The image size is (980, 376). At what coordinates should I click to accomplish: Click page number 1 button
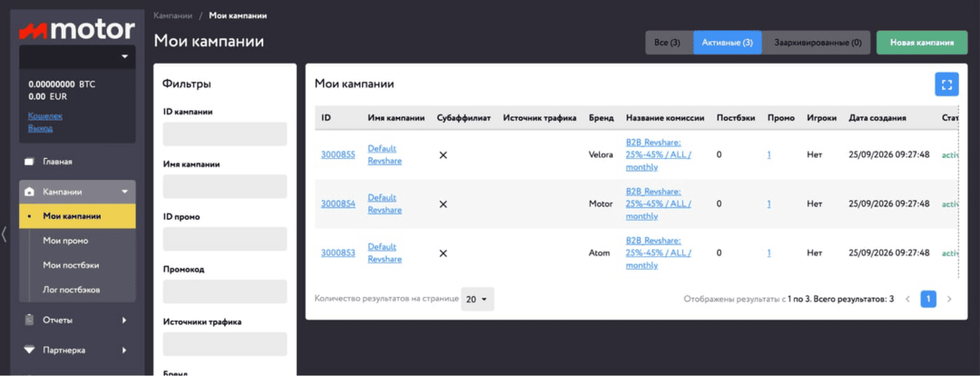(928, 299)
